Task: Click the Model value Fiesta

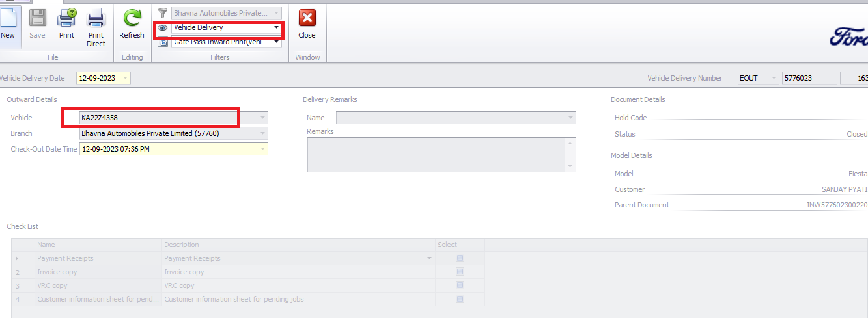Action: [858, 174]
